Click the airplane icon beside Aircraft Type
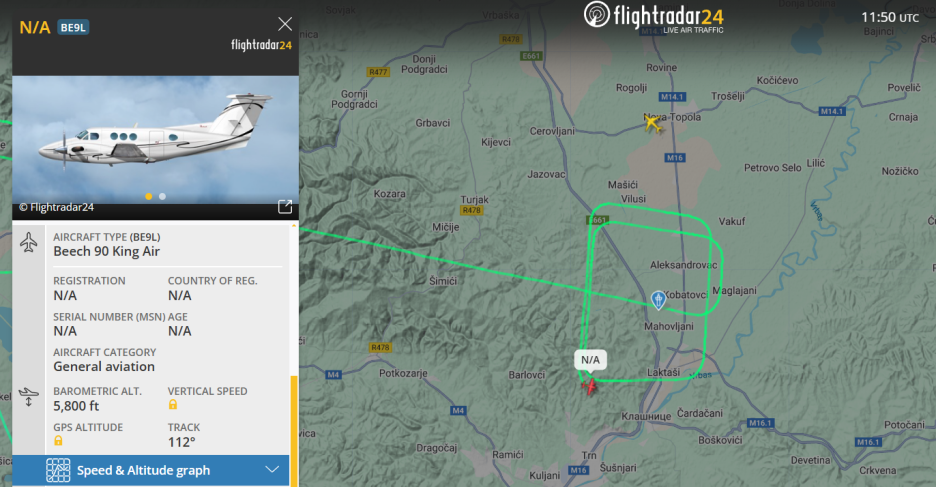This screenshot has width=936, height=487. (x=29, y=243)
